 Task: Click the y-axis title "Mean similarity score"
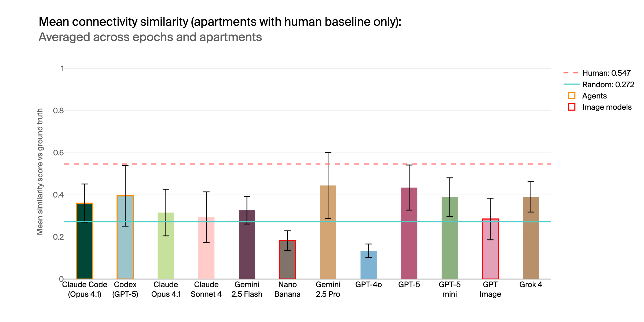(x=40, y=172)
